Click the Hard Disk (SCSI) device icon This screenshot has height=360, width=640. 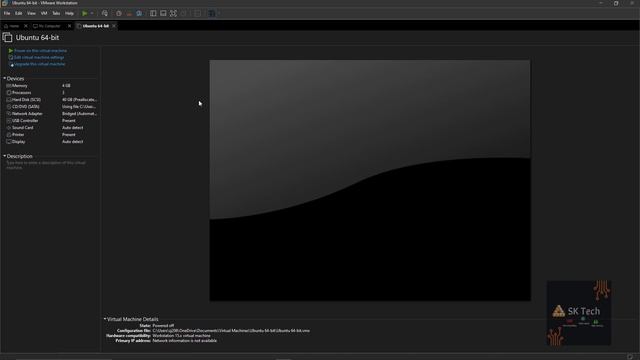9,100
